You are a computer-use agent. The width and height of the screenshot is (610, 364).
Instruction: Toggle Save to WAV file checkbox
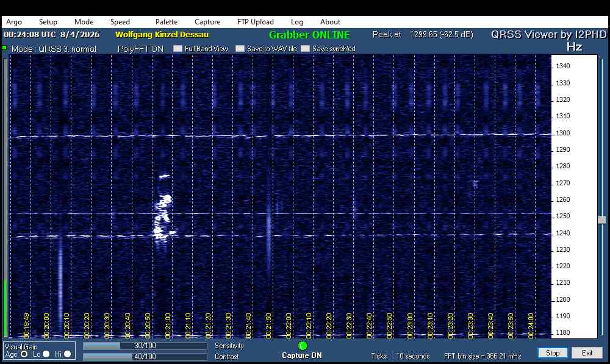pos(240,49)
